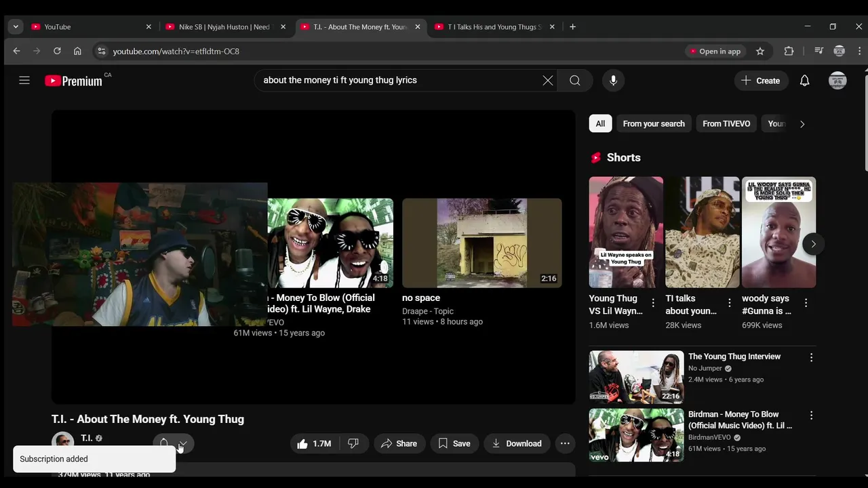Open YouTube notifications bell
This screenshot has width=868, height=488.
tap(804, 81)
